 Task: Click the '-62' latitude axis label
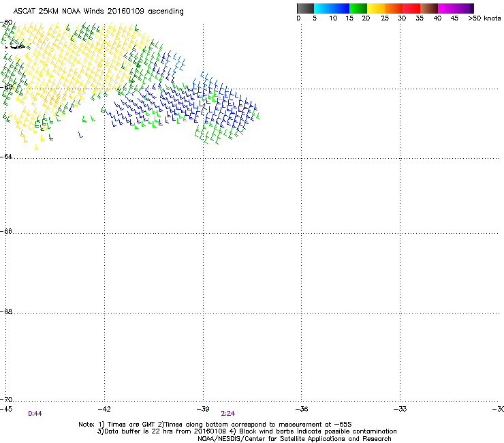(6, 87)
